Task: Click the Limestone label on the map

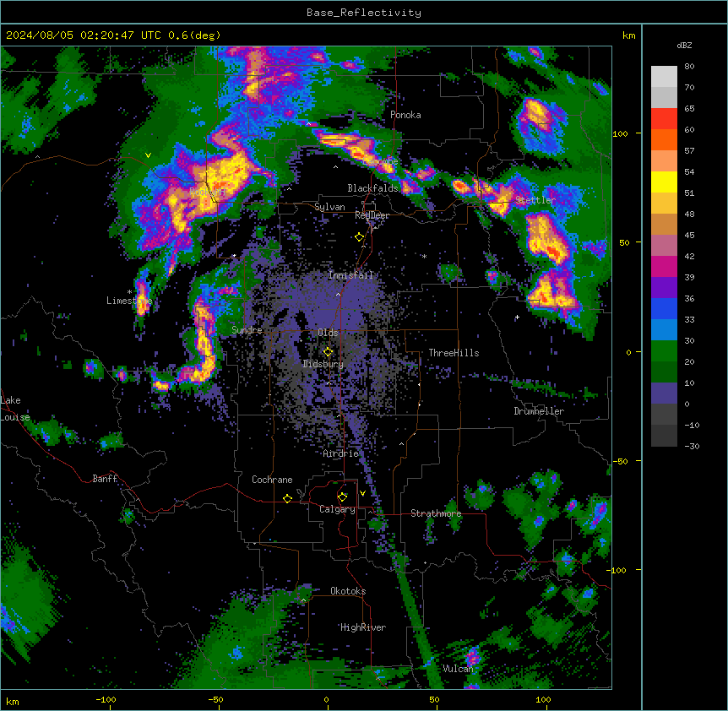Action: [x=129, y=301]
